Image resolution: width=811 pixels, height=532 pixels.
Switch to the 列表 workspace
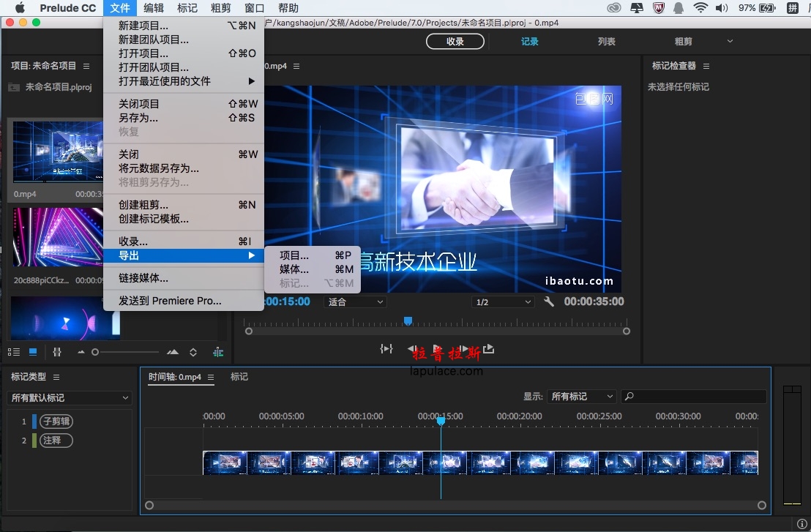pos(607,42)
